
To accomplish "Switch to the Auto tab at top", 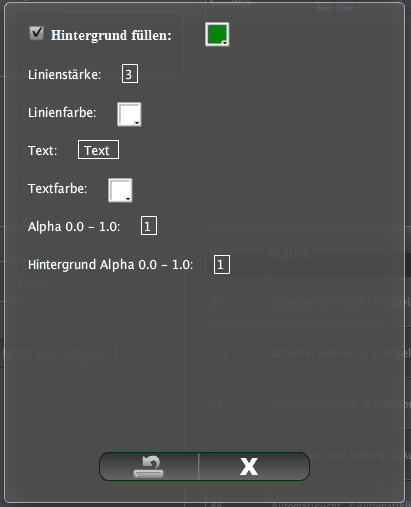I will click(x=346, y=7).
